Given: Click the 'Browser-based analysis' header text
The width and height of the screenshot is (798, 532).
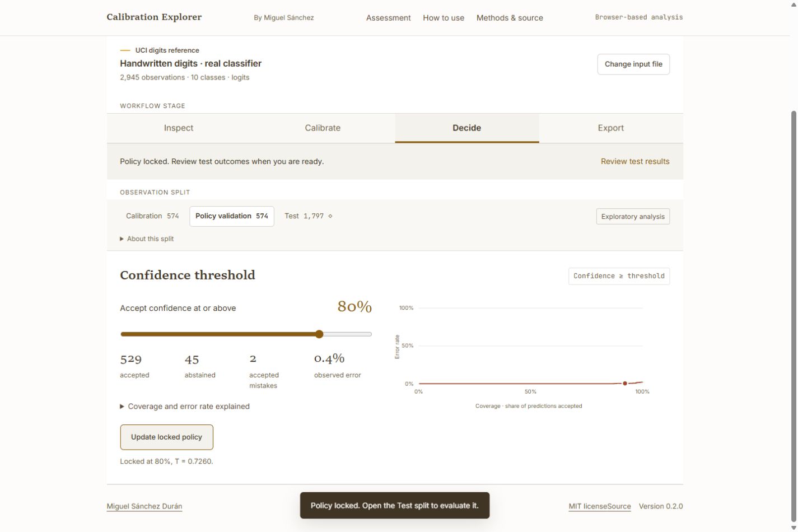Looking at the screenshot, I should 639,17.
